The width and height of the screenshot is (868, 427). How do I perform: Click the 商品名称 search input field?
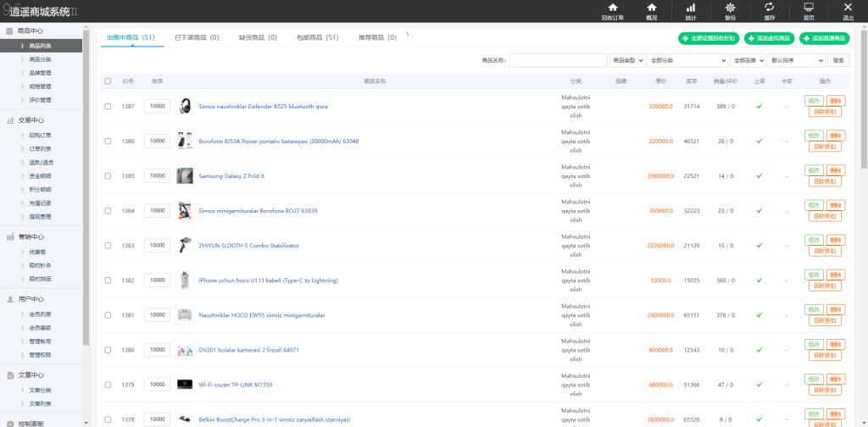557,61
